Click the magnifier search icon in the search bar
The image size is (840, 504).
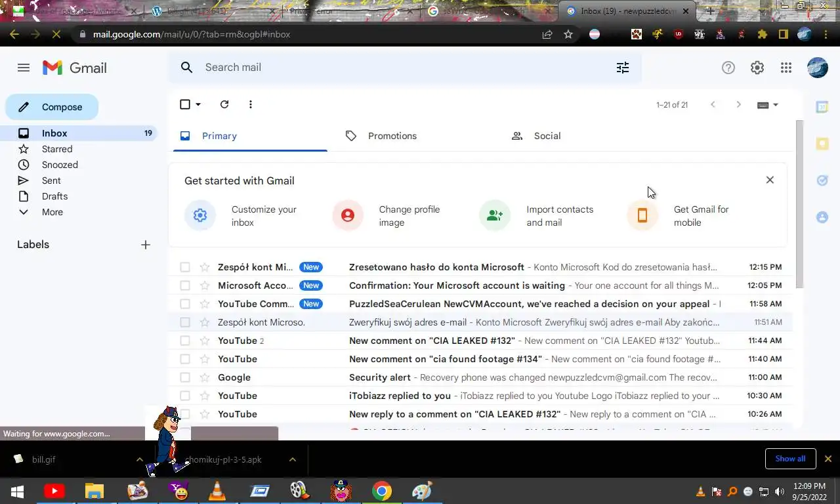point(187,67)
